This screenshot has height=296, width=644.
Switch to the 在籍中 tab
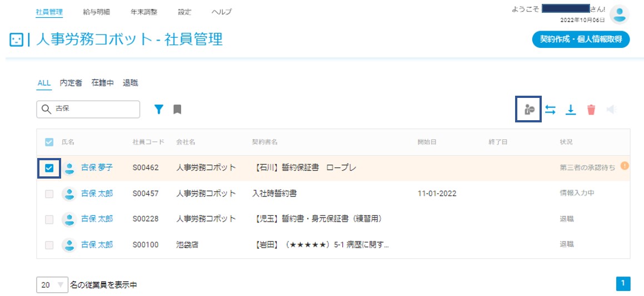coord(102,83)
